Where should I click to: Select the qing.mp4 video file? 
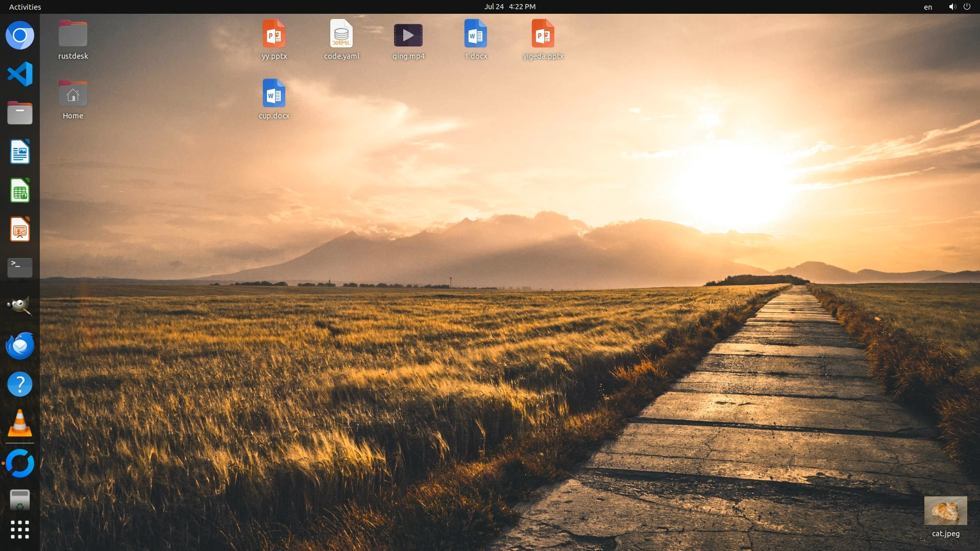click(x=408, y=36)
